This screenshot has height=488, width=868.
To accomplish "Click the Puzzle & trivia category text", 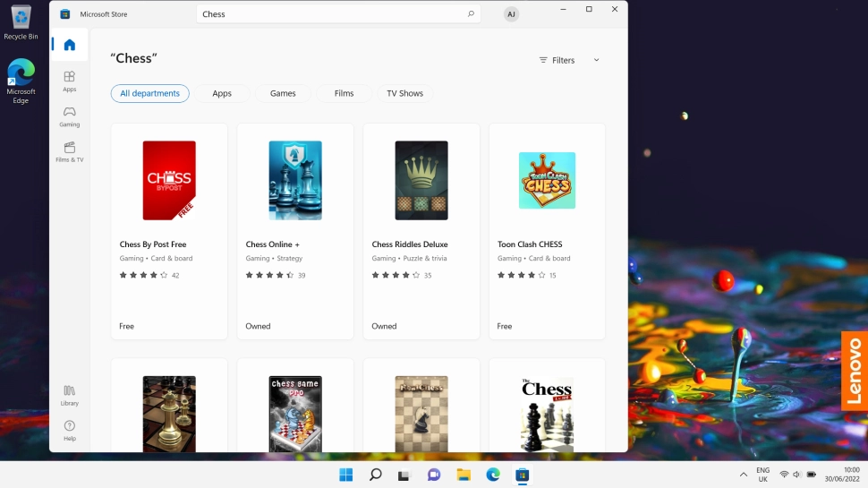I will pos(424,258).
